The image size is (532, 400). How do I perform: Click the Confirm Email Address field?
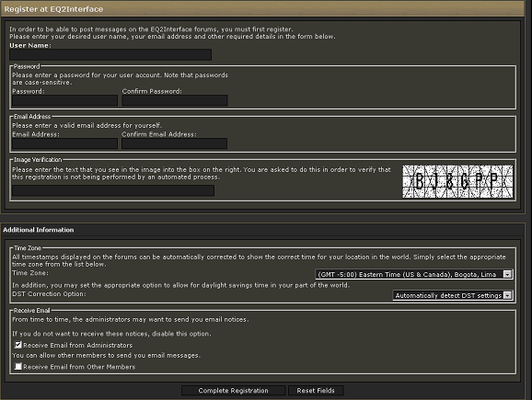[174, 143]
